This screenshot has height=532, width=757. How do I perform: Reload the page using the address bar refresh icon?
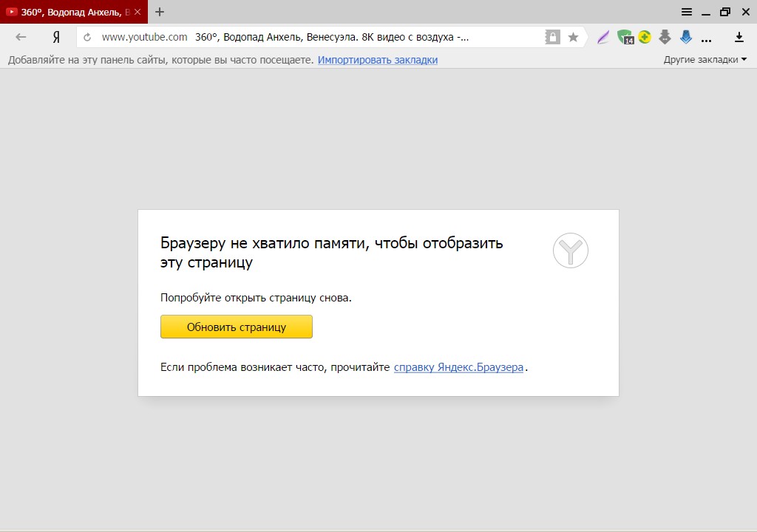click(87, 37)
